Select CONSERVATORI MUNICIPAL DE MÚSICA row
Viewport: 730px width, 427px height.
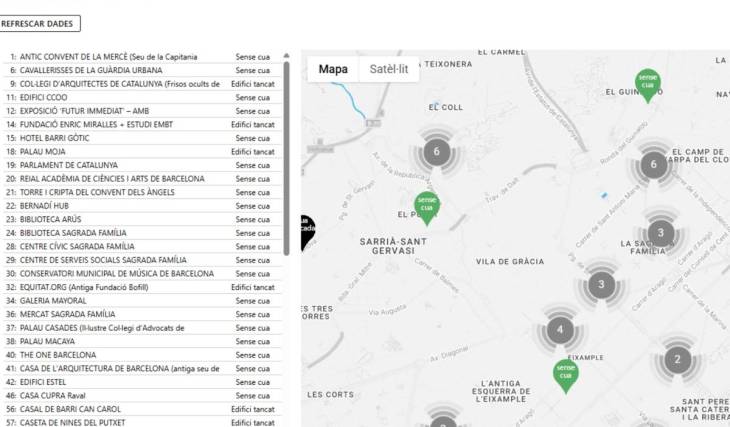point(142,273)
